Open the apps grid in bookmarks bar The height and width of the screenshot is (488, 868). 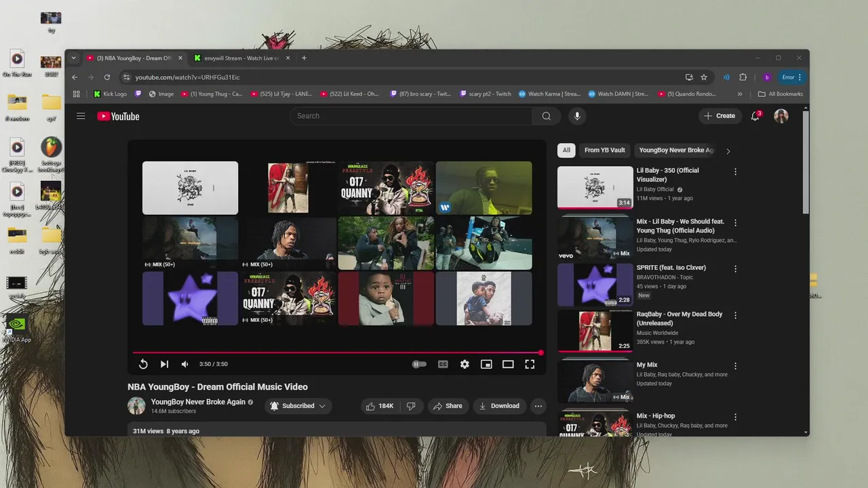(x=76, y=94)
